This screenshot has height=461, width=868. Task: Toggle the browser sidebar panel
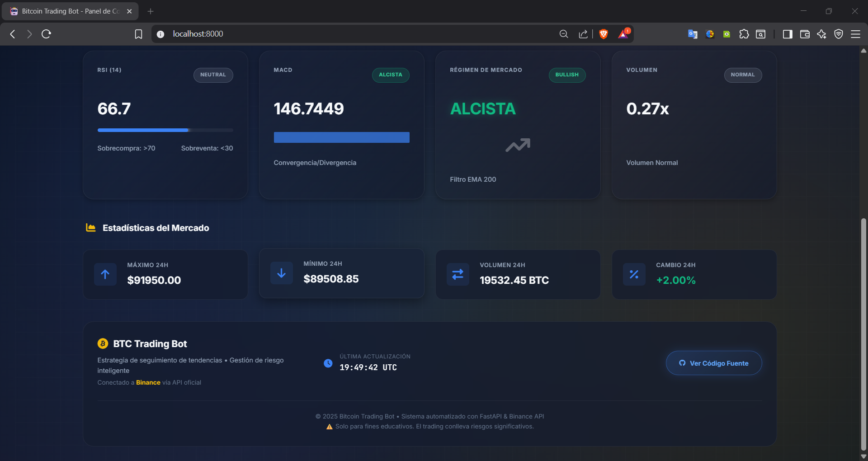click(788, 34)
